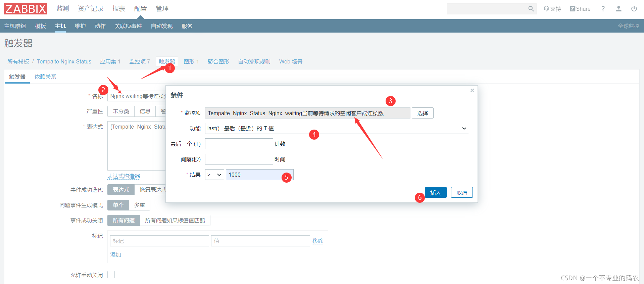
Task: Go to 服务 submenu
Action: click(187, 26)
